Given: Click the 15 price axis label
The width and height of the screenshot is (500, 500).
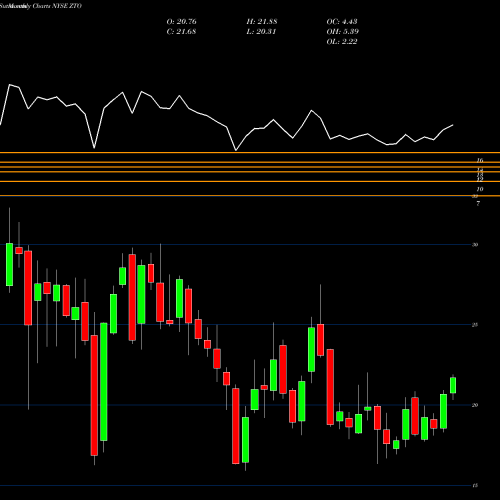Looking at the screenshot, I should [x=475, y=485].
